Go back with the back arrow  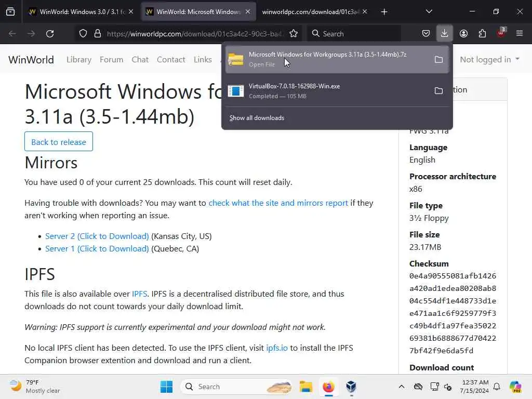click(12, 34)
